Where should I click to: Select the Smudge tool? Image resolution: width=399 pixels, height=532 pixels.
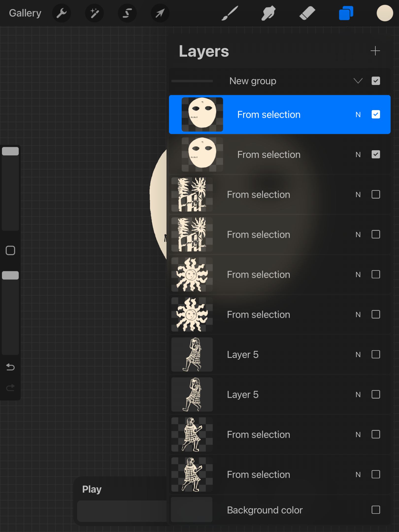pos(268,13)
